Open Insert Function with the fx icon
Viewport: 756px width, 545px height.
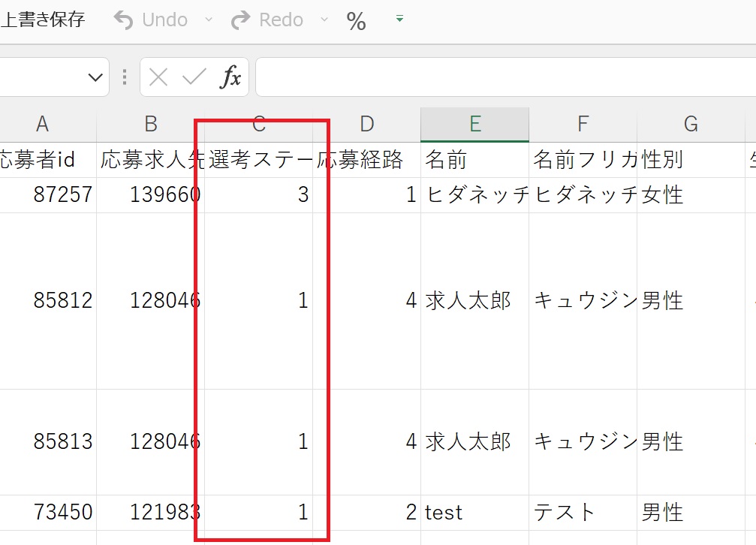click(x=230, y=77)
